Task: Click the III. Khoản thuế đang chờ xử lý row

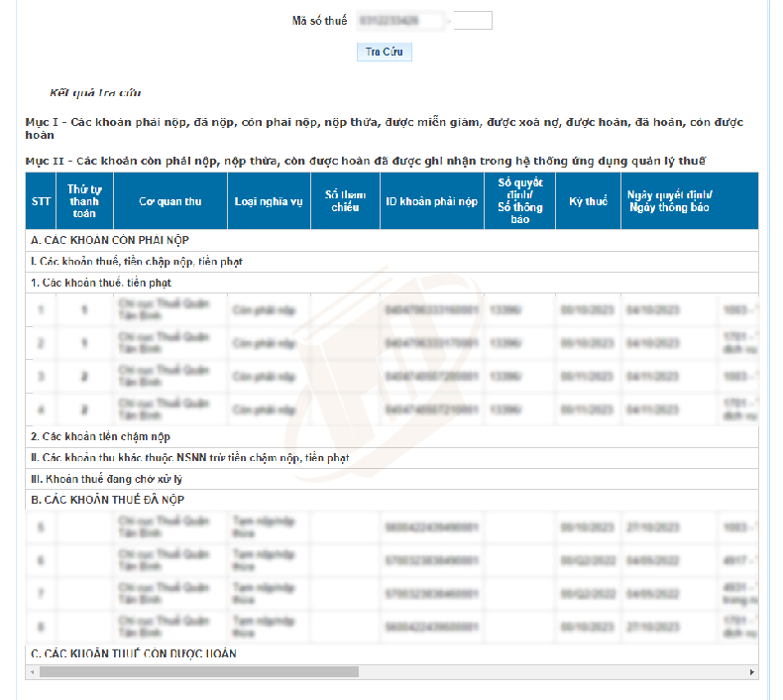Action: pyautogui.click(x=107, y=479)
